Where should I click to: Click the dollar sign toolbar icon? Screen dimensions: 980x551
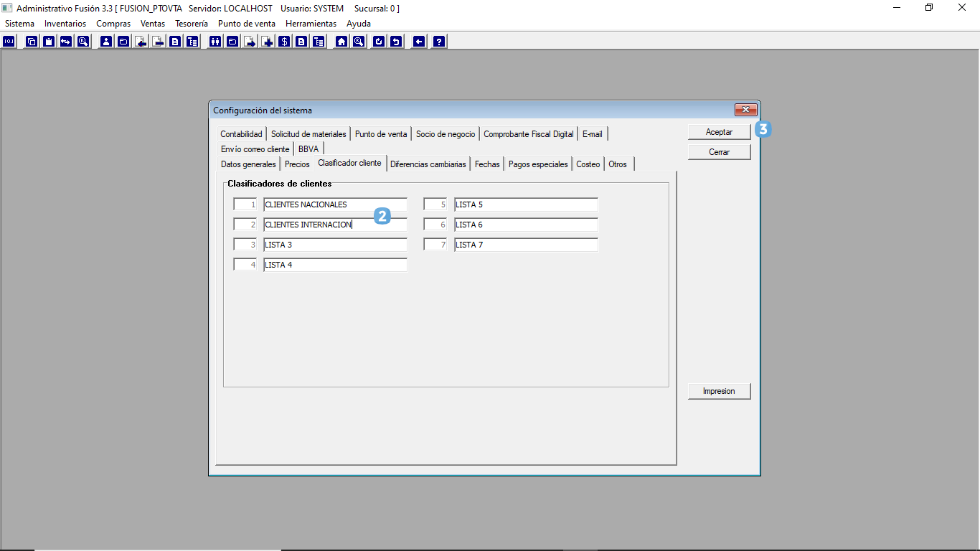point(284,42)
